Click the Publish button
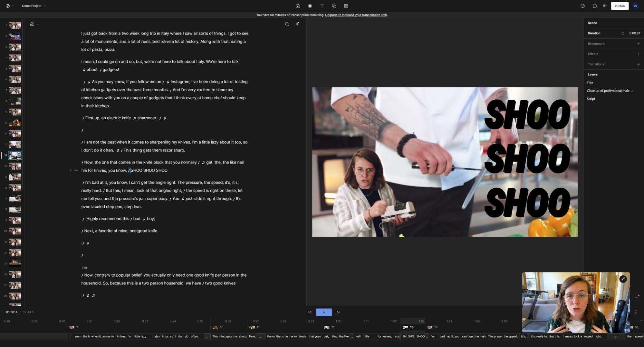This screenshot has width=644, height=347. tap(620, 6)
